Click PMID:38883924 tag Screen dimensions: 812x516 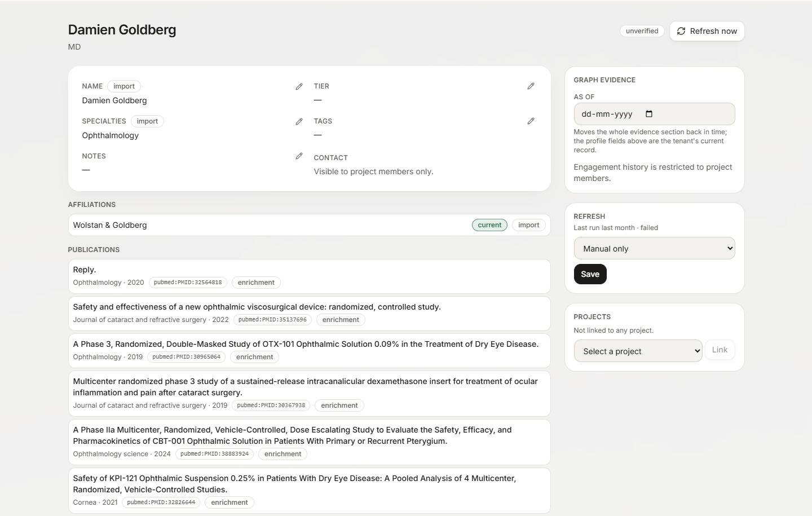point(214,454)
